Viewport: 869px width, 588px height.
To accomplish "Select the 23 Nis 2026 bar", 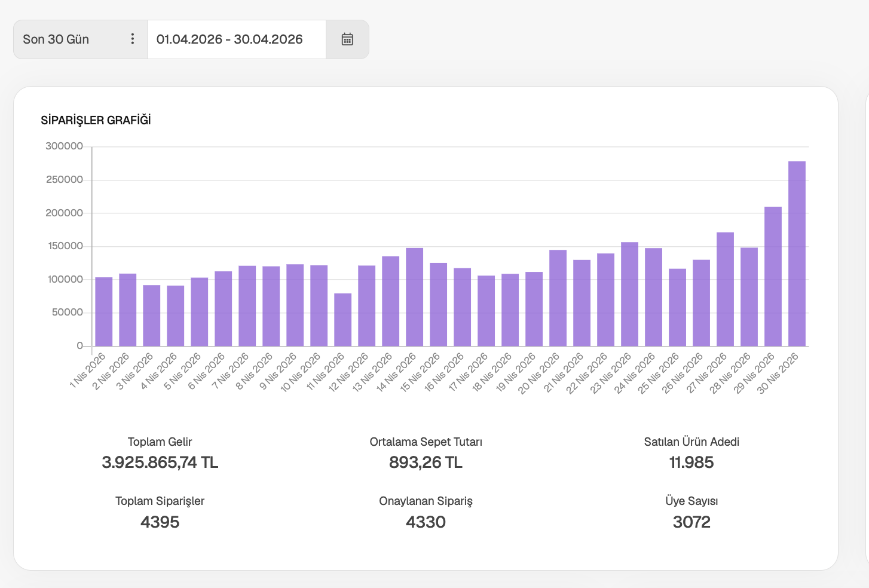I will click(x=629, y=294).
